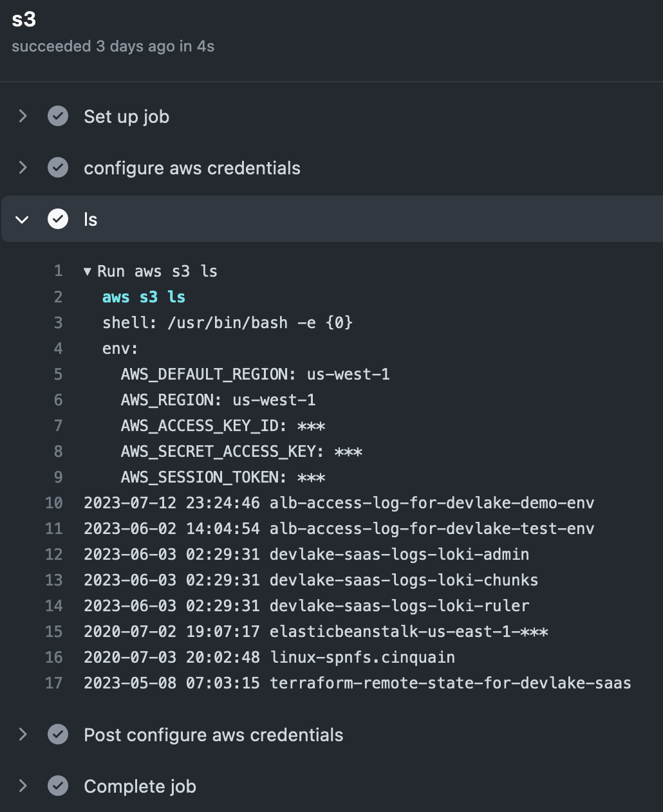Viewport: 663px width, 812px height.
Task: Expand the Complete job step
Action: (23, 786)
